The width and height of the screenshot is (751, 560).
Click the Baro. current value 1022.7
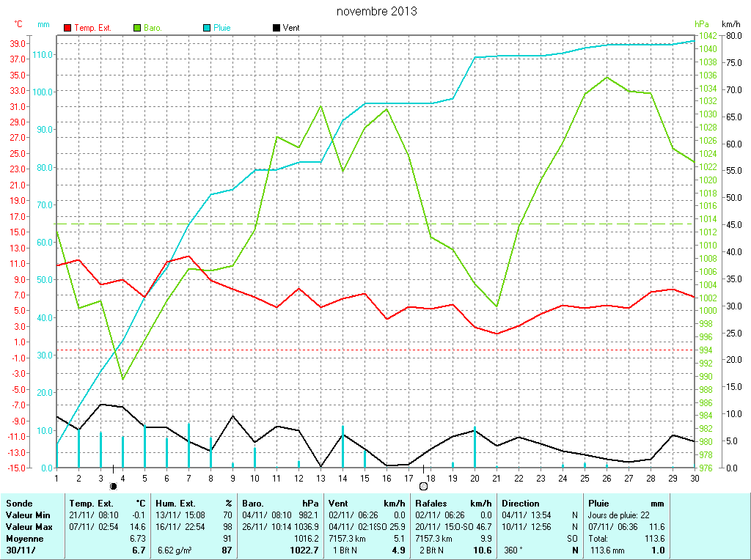[x=304, y=550]
